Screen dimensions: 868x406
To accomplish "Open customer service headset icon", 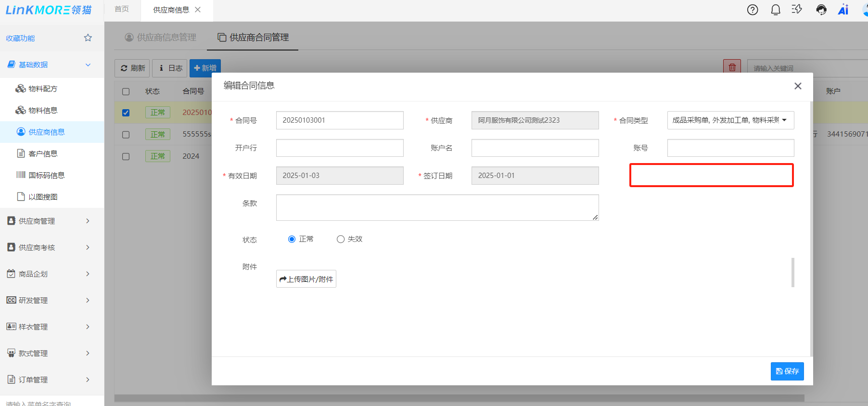I will (x=821, y=10).
